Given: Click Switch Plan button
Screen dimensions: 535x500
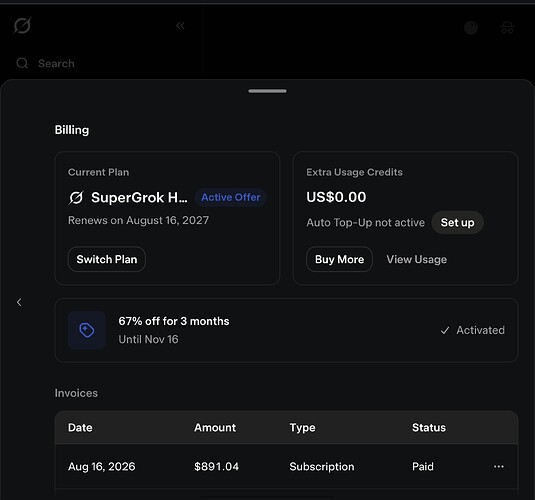Looking at the screenshot, I should coord(107,259).
